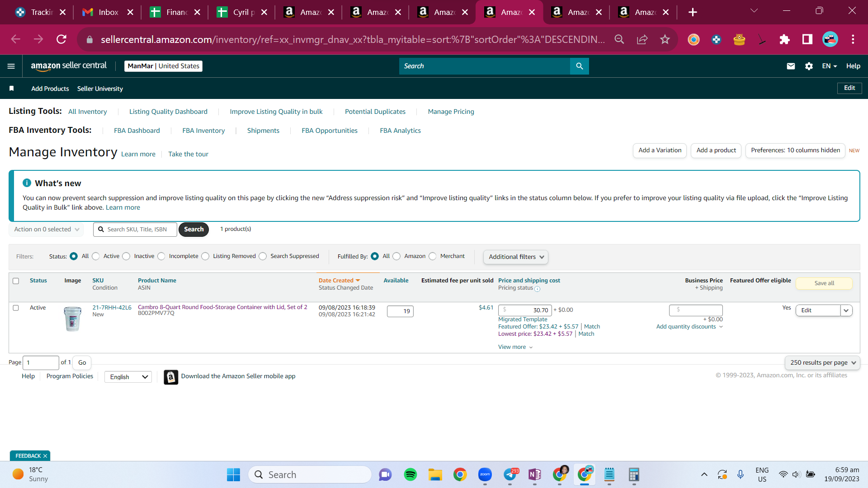Open Spotify from the taskbar
This screenshot has height=488, width=868.
410,474
